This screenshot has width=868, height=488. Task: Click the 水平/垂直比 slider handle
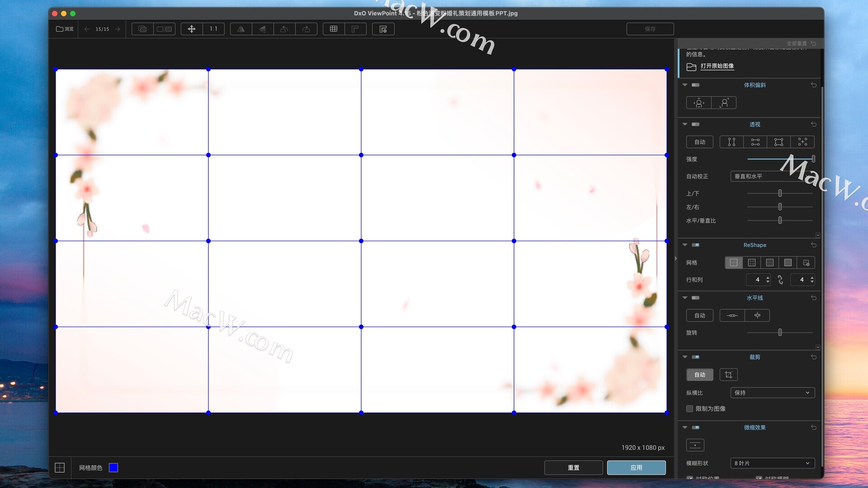pyautogui.click(x=780, y=221)
